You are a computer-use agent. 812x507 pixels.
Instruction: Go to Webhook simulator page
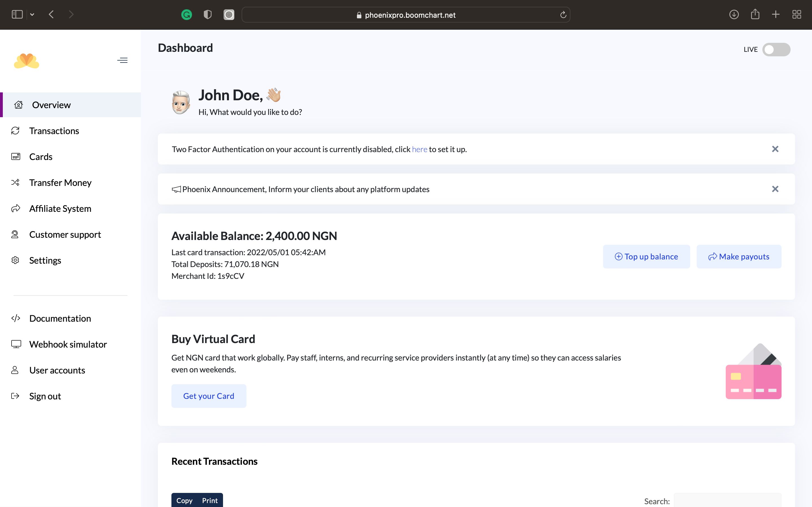point(68,344)
